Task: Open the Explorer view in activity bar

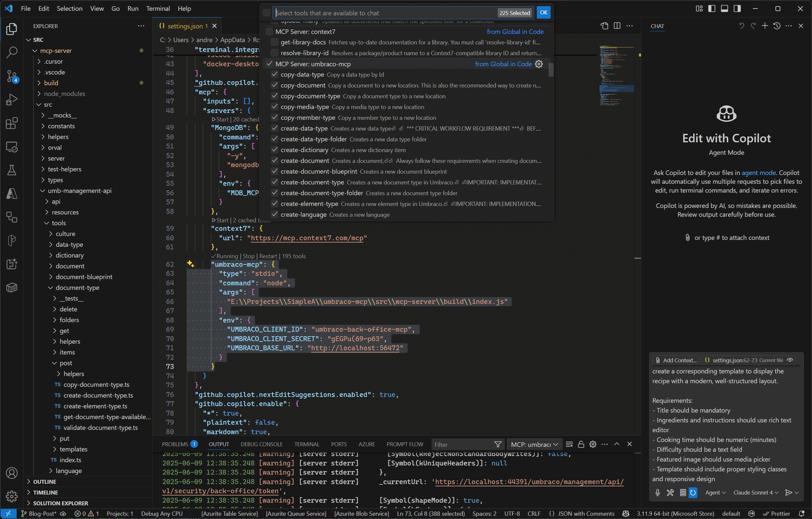Action: [12, 29]
